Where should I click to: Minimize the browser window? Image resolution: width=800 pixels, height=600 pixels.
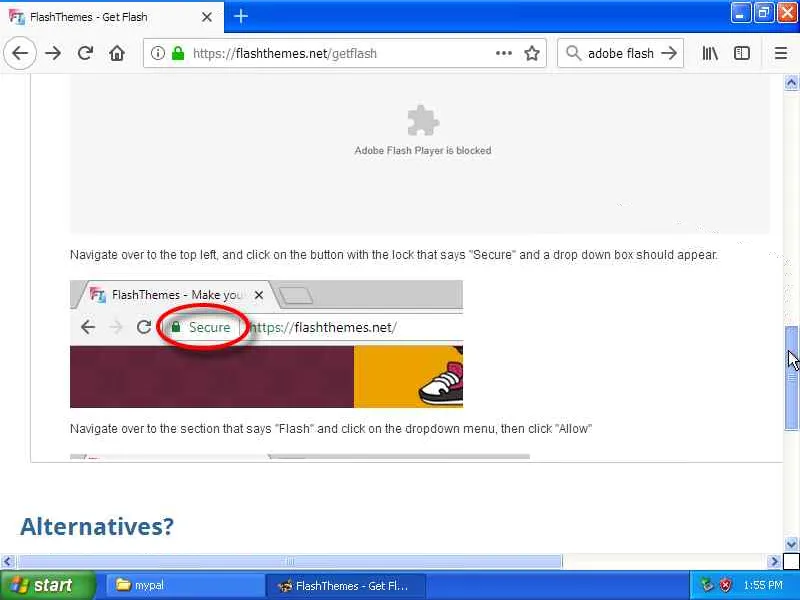[740, 13]
